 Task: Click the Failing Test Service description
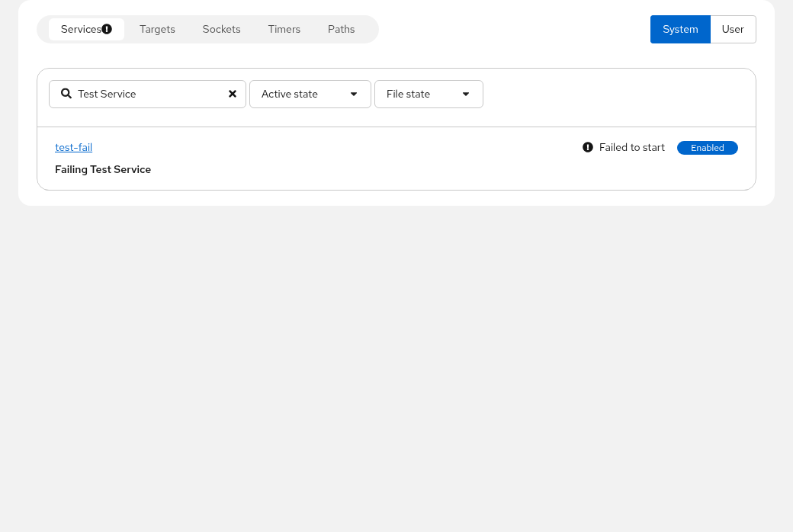(x=103, y=169)
